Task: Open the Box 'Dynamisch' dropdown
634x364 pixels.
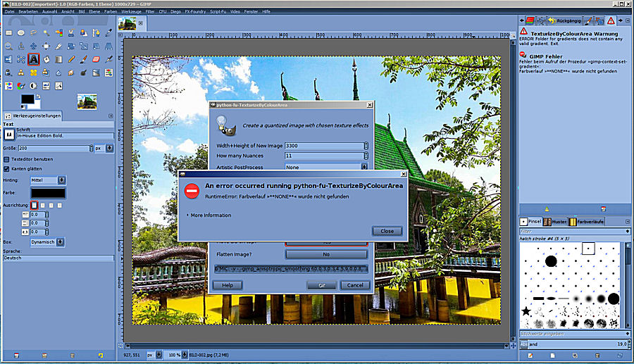Action: click(x=47, y=242)
